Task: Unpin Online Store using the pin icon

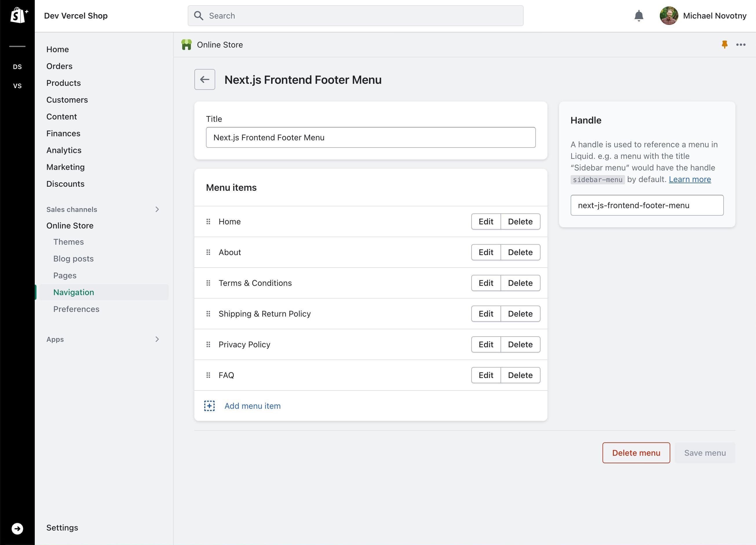Action: (725, 44)
